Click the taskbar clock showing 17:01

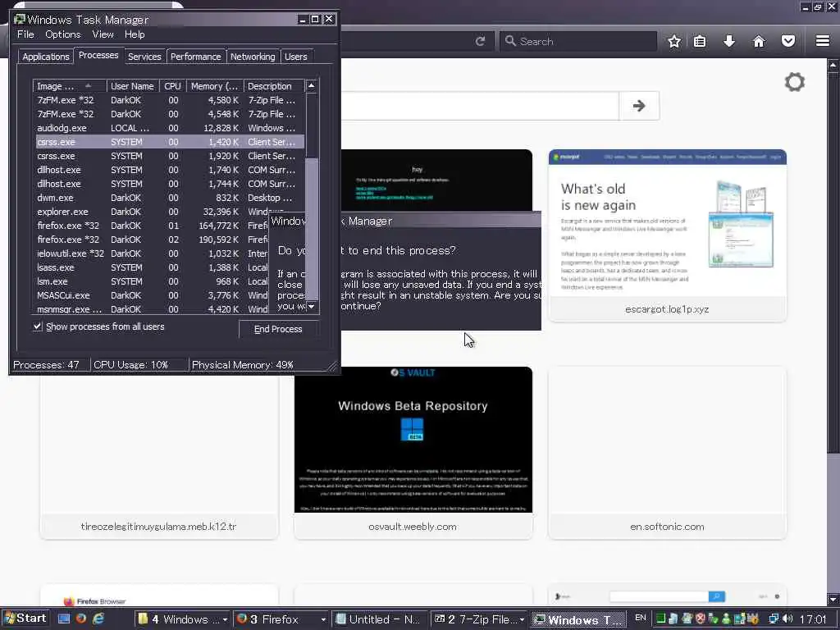(812, 619)
